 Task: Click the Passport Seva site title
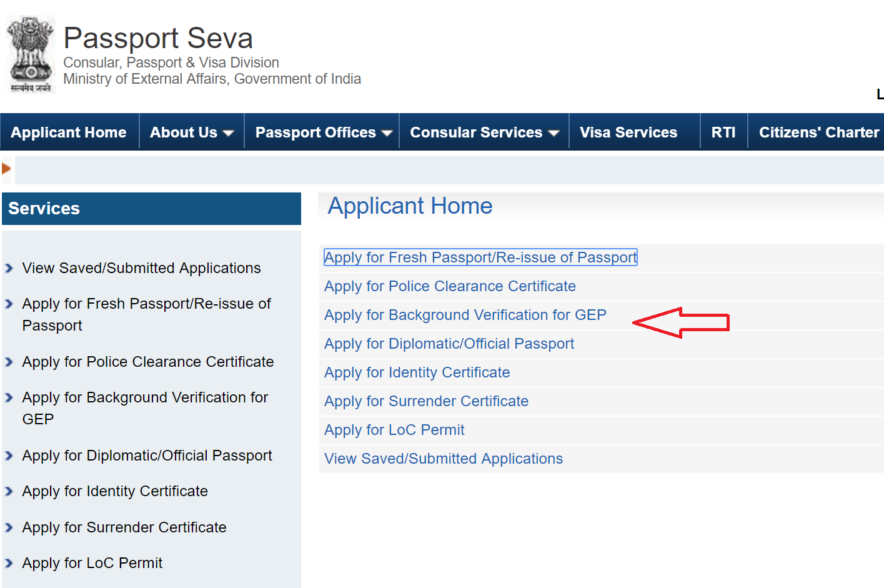[x=158, y=38]
